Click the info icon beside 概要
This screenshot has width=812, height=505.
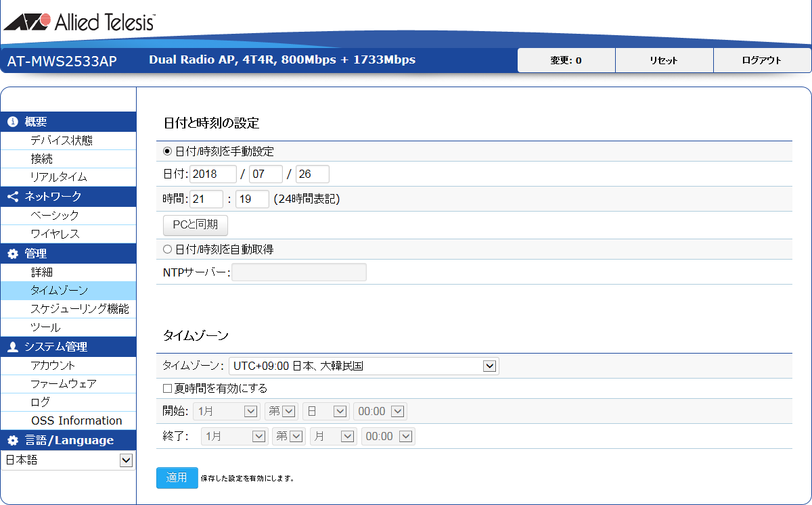12,122
